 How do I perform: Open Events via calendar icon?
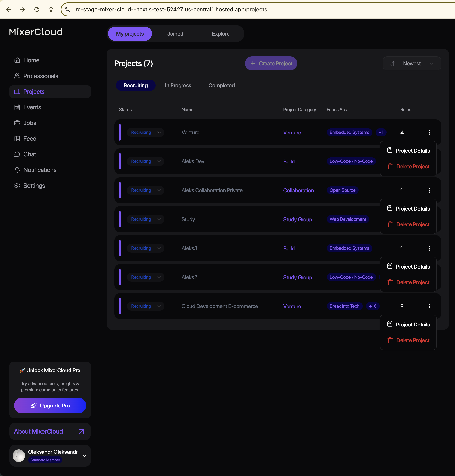[x=17, y=107]
